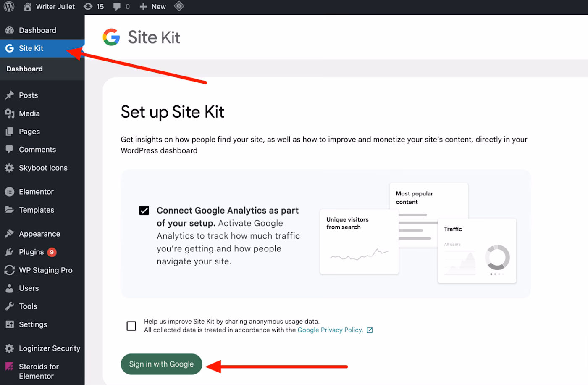
Task: Go to the Templates section in the sidebar
Action: [37, 210]
